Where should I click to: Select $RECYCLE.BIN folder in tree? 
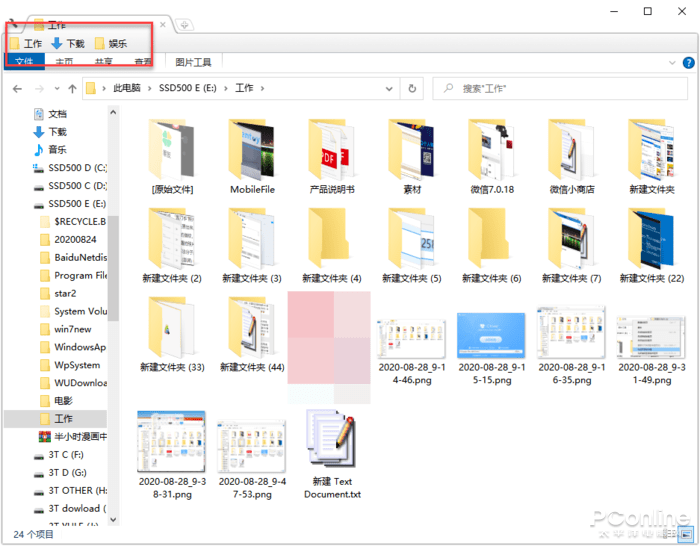(73, 222)
